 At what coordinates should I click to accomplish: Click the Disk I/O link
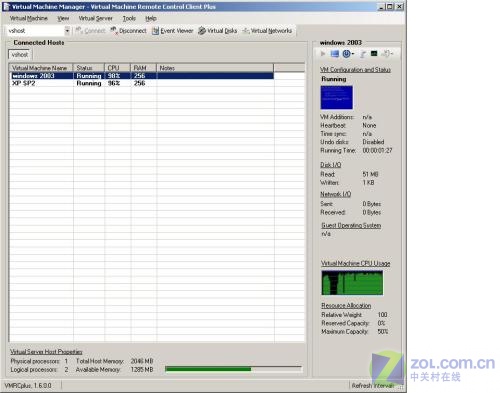tap(330, 165)
